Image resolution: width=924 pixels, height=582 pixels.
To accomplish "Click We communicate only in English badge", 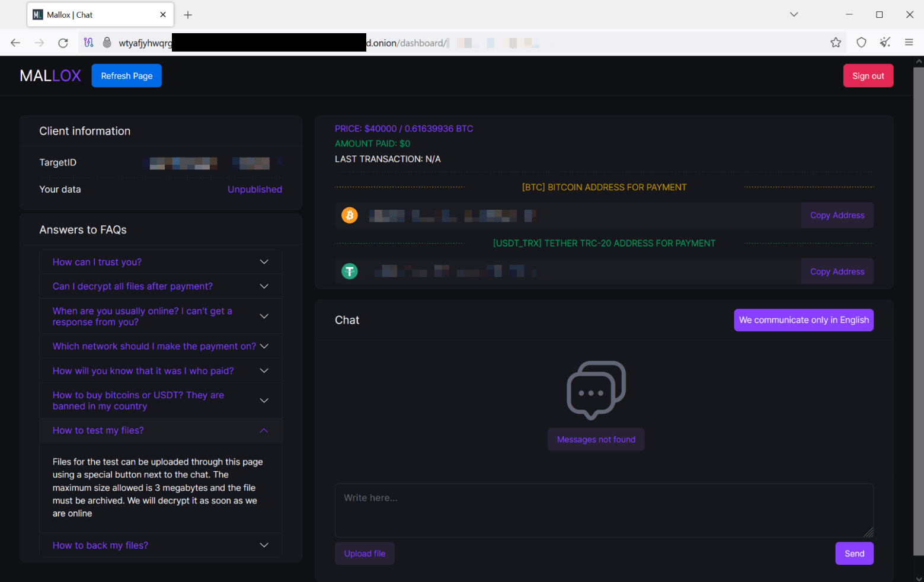I will [x=804, y=320].
